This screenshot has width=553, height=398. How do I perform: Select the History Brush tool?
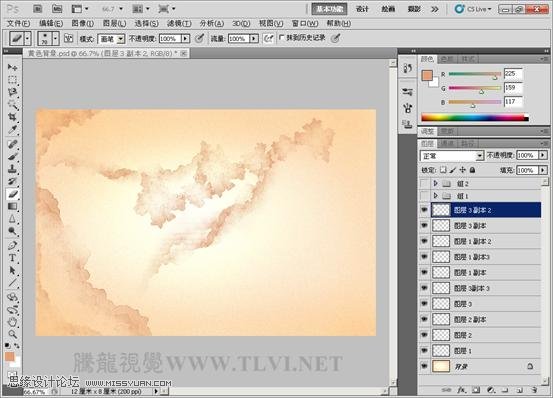13,181
